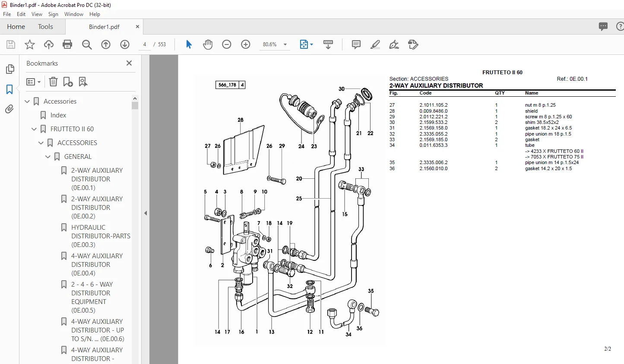Screen dimensions: 624x364
Task: Click the part code 2.1560.010.0
Action: [434, 168]
